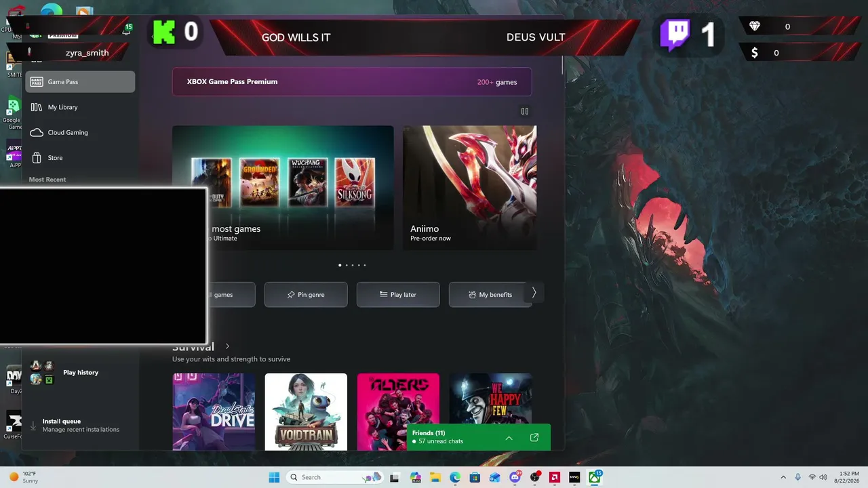868x488 pixels.
Task: Click the diamond counter icon in overlay
Action: [x=755, y=26]
